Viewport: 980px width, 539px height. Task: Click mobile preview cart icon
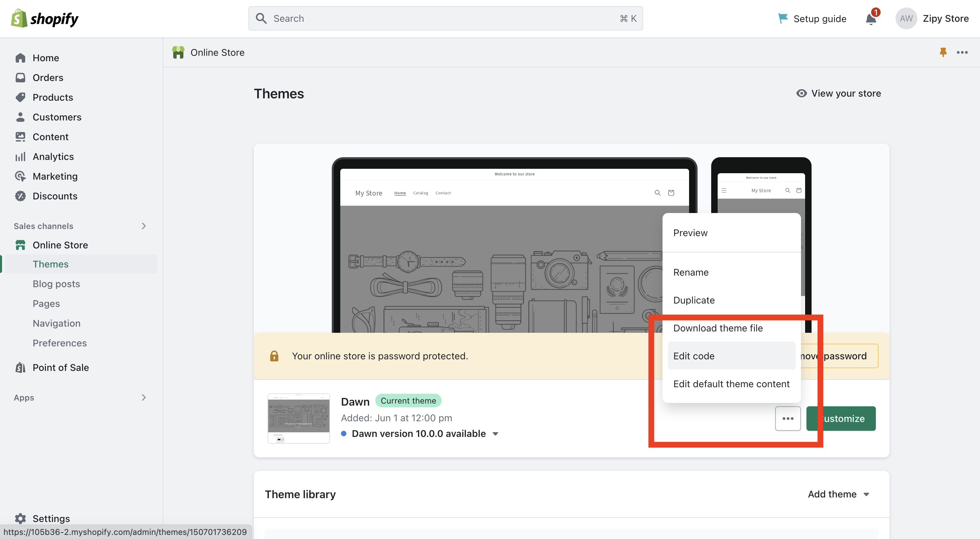click(x=799, y=190)
